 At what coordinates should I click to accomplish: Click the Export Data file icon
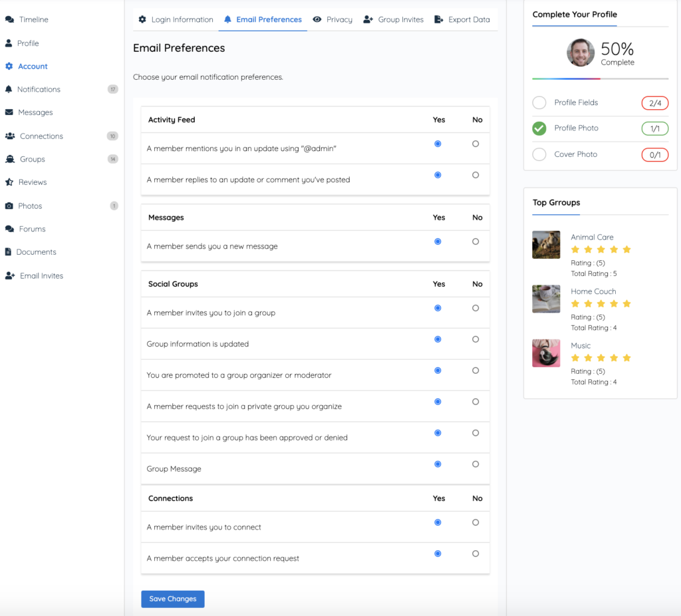pyautogui.click(x=439, y=19)
